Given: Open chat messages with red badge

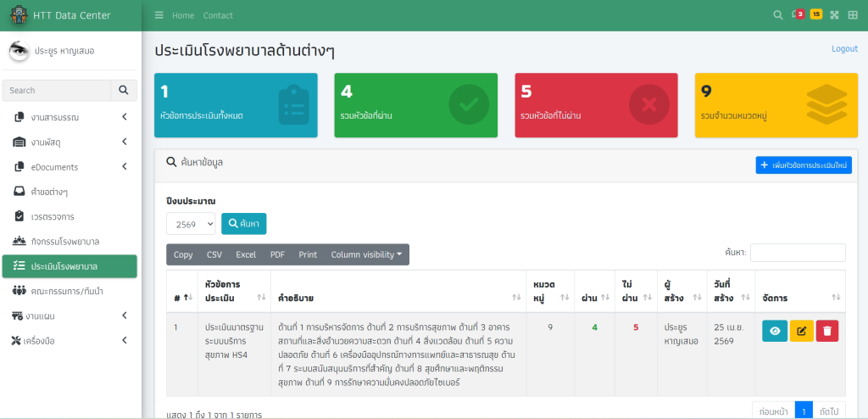Looking at the screenshot, I should [x=797, y=14].
